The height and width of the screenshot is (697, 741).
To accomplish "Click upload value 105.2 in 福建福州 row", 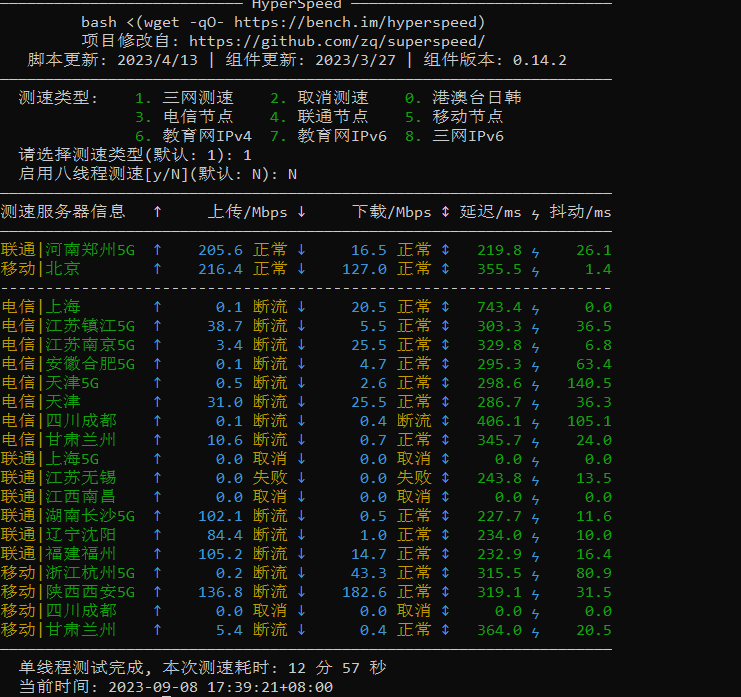I will pos(220,554).
